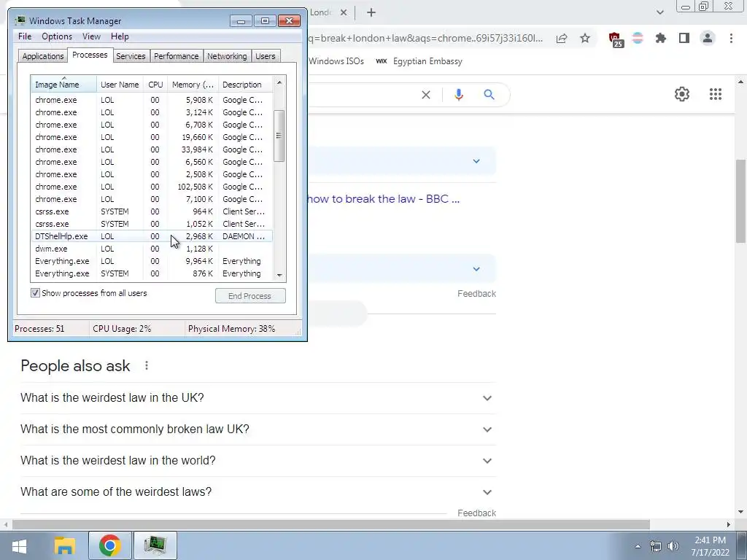Open the how to break the law BBC link
This screenshot has width=747, height=560.
[384, 199]
